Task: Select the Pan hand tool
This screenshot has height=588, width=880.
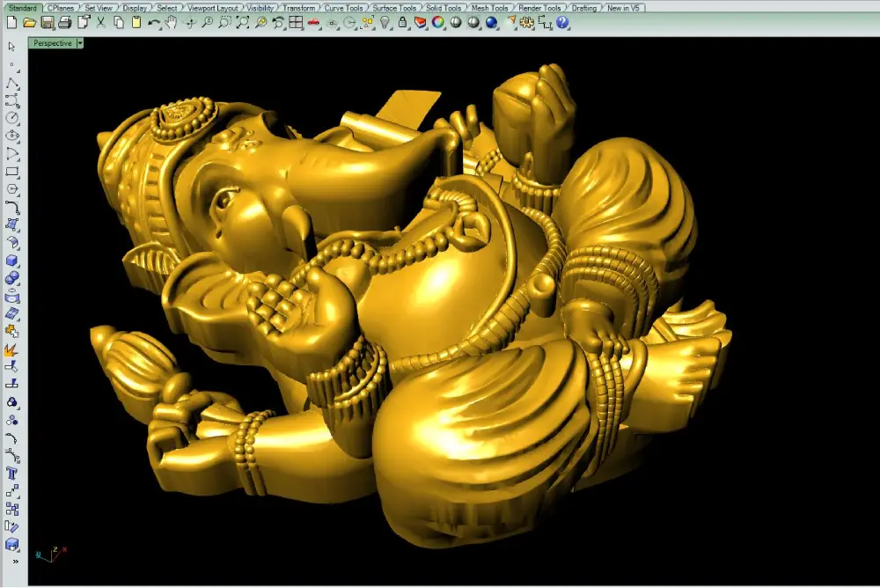Action: [x=171, y=23]
